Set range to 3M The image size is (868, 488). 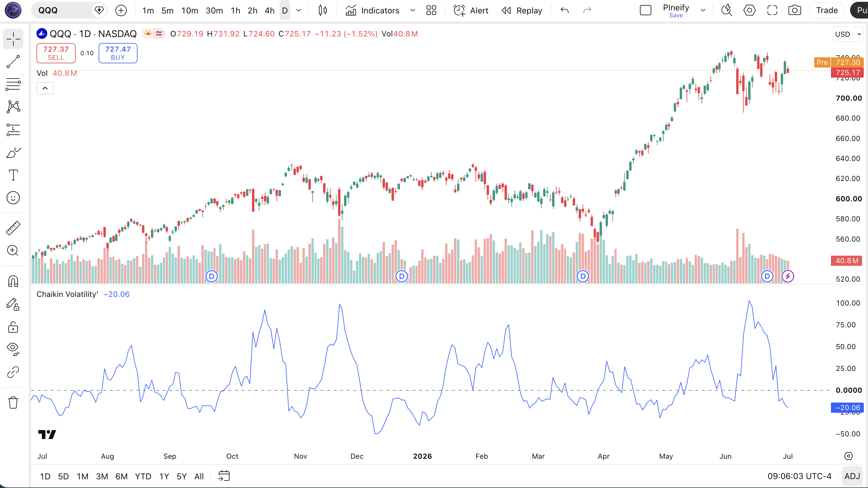tap(102, 476)
